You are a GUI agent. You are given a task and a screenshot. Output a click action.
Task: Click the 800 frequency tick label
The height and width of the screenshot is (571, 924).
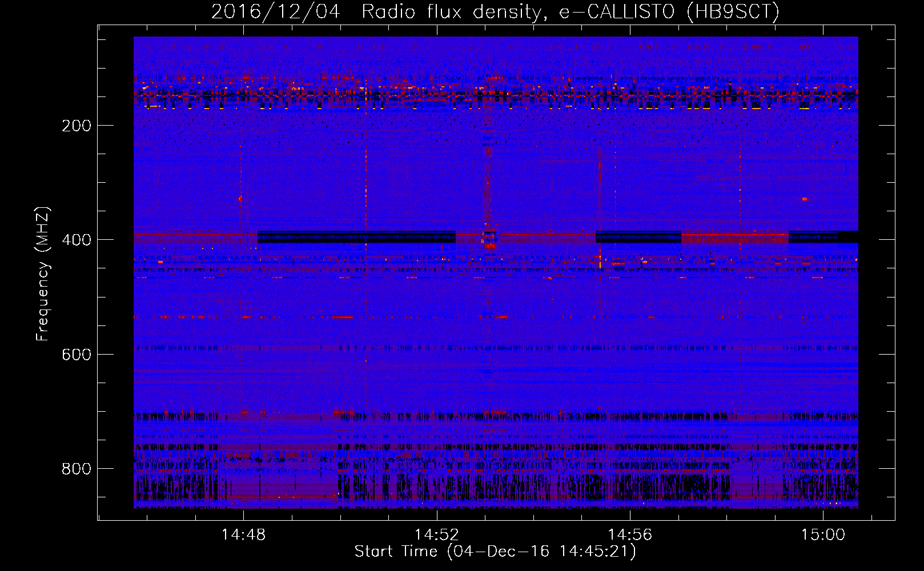point(77,469)
